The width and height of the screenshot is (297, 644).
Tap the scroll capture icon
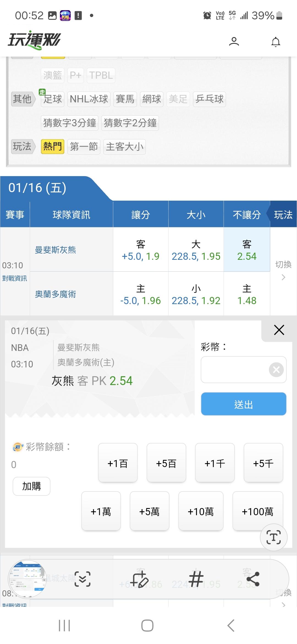pyautogui.click(x=82, y=579)
